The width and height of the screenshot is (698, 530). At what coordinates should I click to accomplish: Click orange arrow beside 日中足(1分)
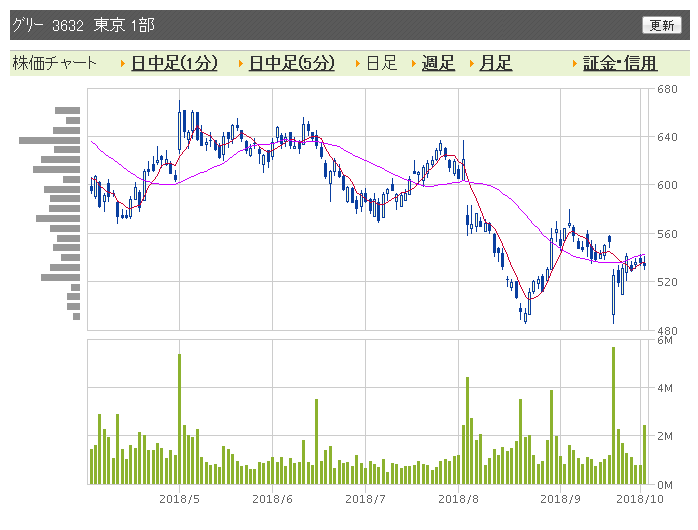click(x=123, y=64)
